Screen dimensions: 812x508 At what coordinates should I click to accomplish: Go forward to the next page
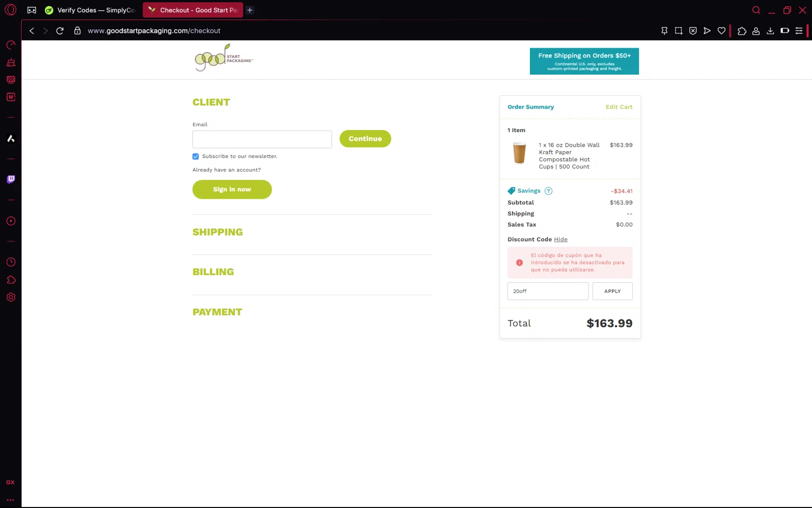45,31
